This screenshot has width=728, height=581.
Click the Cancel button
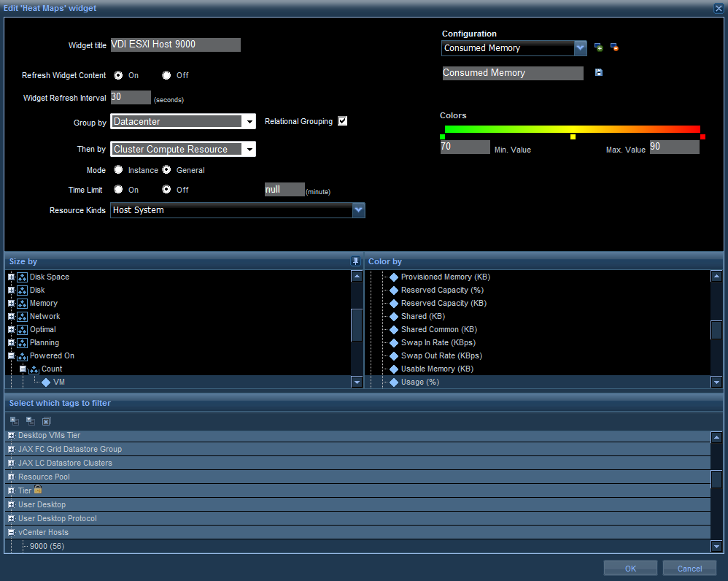[689, 569]
